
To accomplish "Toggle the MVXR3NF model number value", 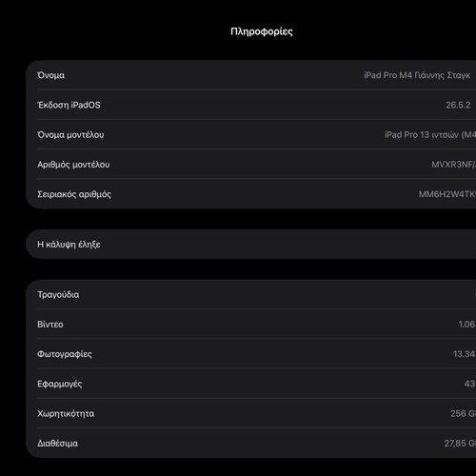I will click(x=454, y=165).
